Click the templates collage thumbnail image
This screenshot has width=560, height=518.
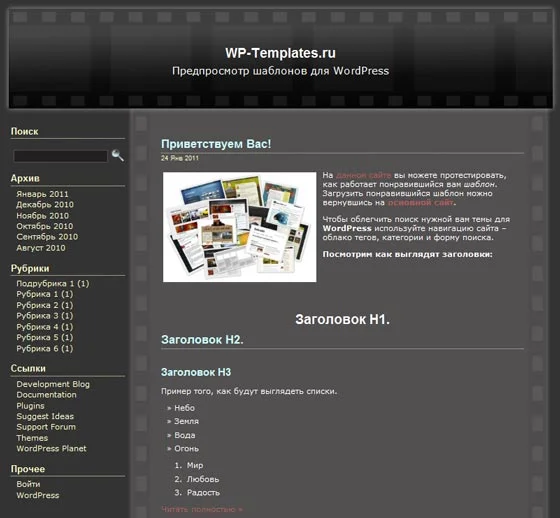click(x=240, y=227)
